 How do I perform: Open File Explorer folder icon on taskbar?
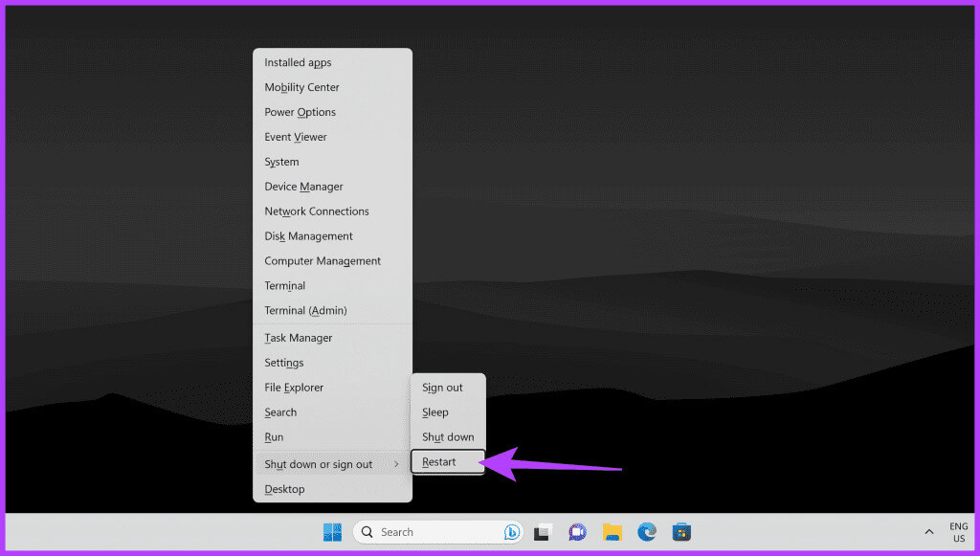point(612,532)
